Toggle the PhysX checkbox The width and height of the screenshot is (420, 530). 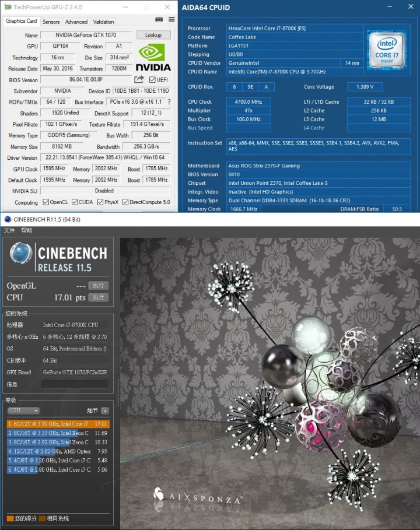[x=100, y=202]
